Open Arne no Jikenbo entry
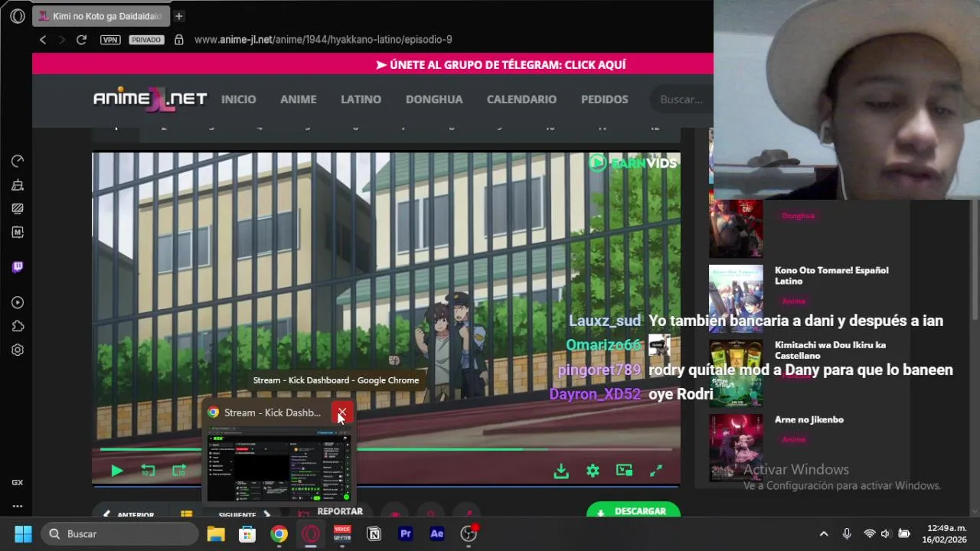The height and width of the screenshot is (551, 980). coord(809,419)
